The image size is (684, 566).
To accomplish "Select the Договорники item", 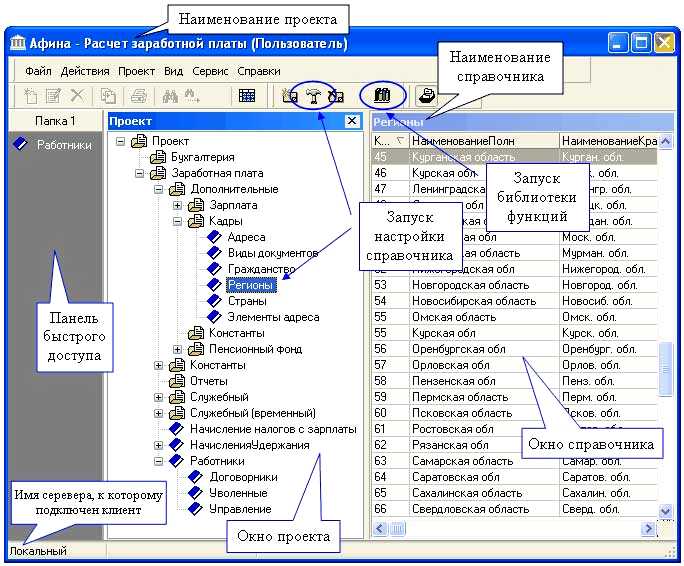I will 243,477.
